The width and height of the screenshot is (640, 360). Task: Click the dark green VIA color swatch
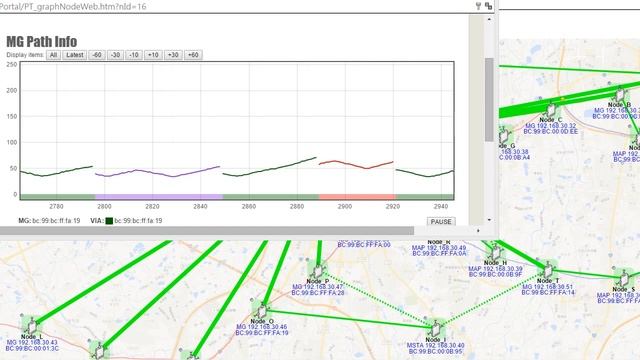109,221
